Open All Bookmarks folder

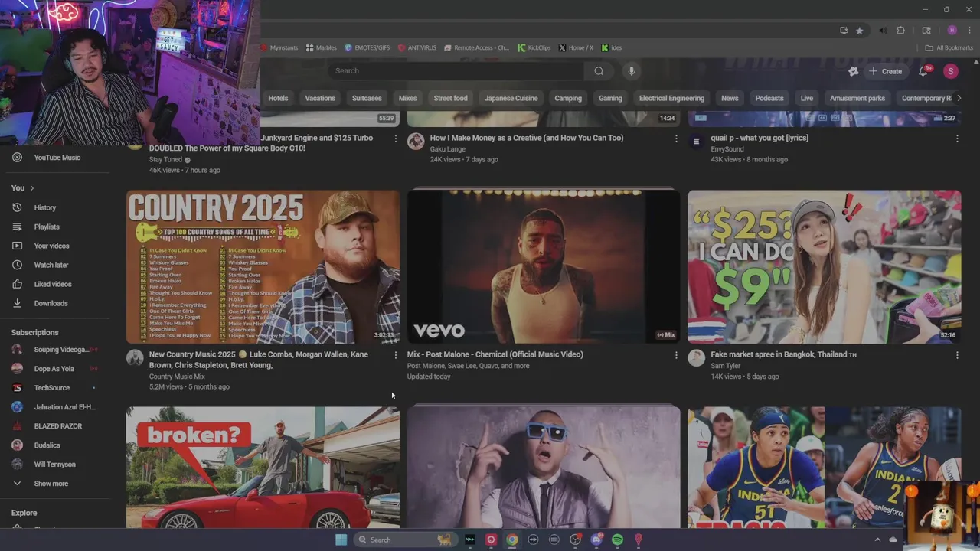(949, 47)
